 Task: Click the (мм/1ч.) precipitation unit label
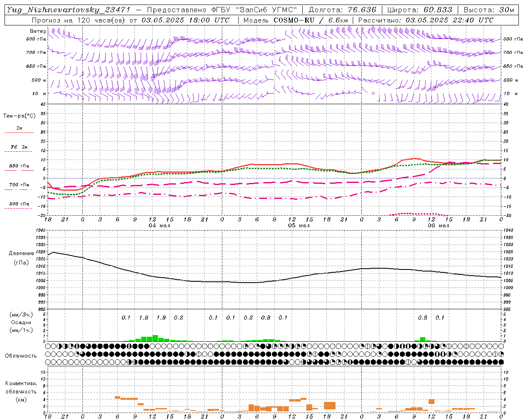(x=21, y=330)
